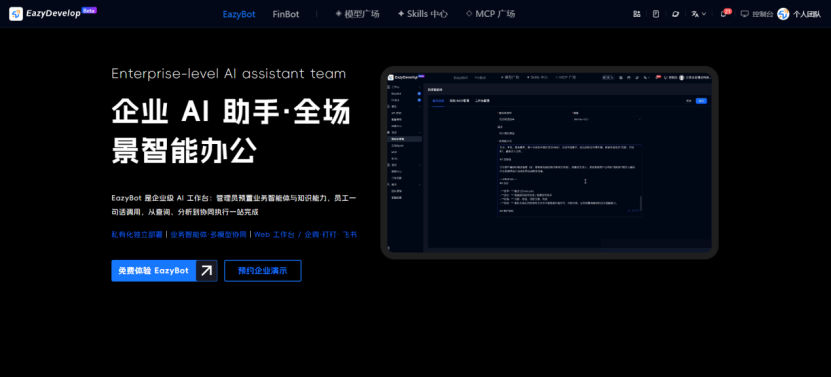Screen dimensions: 831x377
Task: Click the 预约企业演示 button
Action: tap(263, 270)
